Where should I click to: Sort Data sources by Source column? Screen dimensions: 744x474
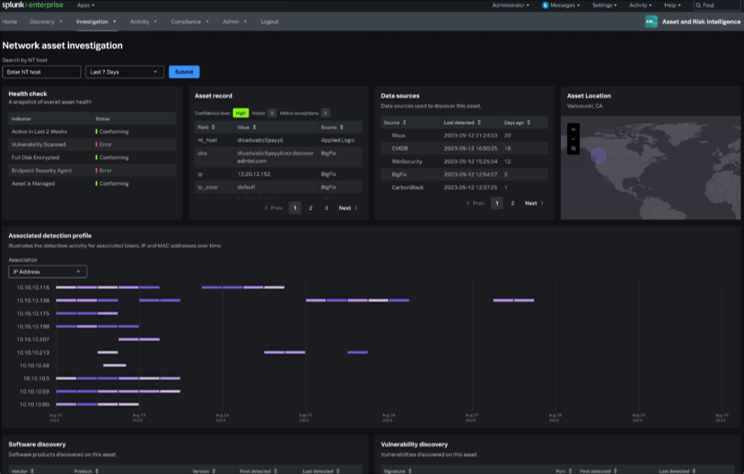pyautogui.click(x=393, y=122)
